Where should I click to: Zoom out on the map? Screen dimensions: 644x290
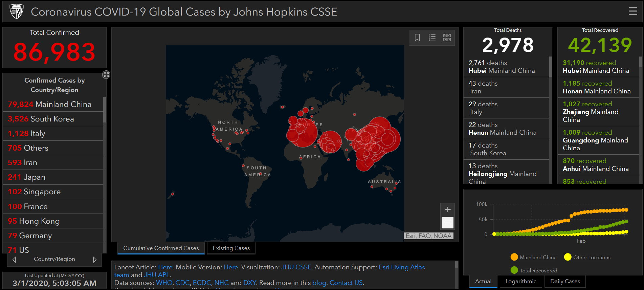tap(447, 222)
